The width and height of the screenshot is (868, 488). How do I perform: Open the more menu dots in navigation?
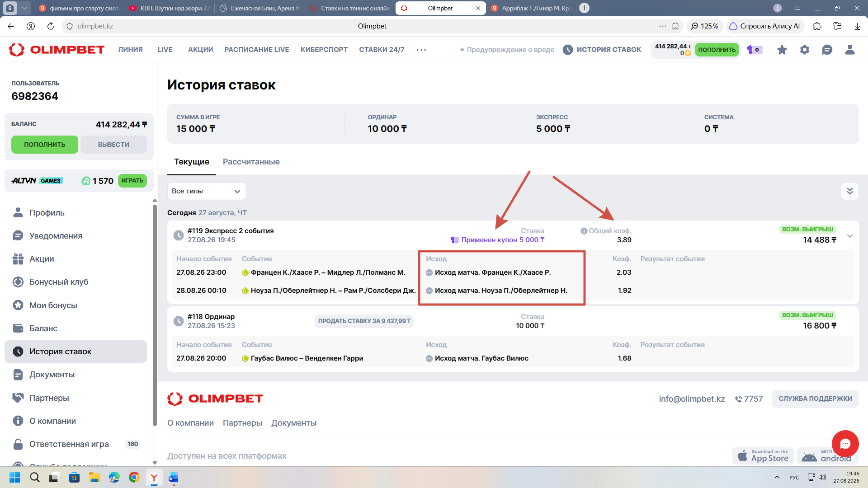[421, 50]
